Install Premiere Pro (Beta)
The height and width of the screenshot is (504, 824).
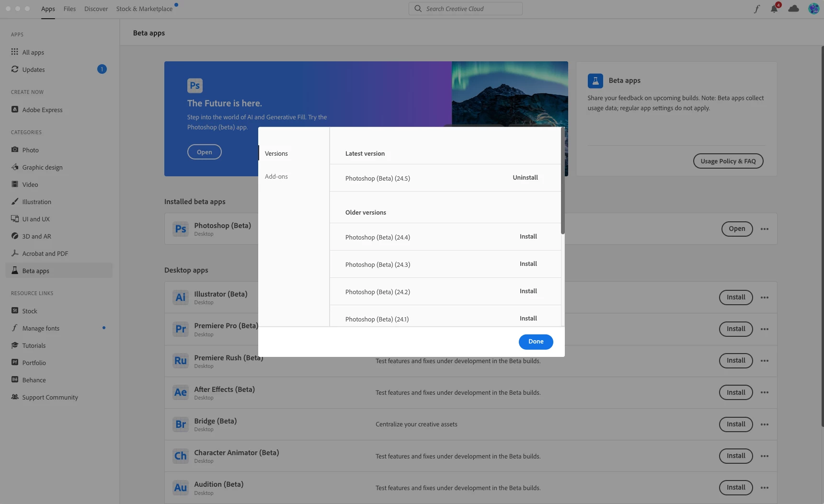click(736, 329)
